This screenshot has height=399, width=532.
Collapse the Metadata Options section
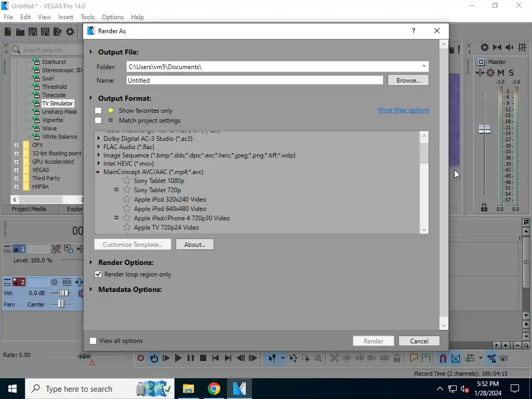tap(91, 289)
